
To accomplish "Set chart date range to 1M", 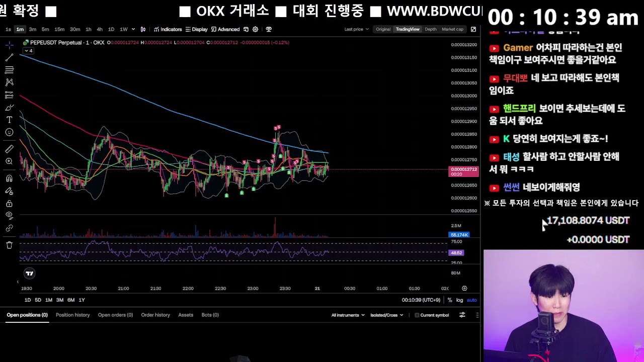I will click(x=49, y=300).
